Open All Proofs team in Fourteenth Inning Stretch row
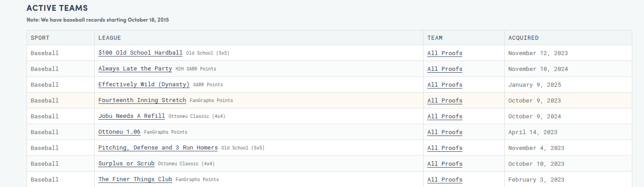The width and height of the screenshot is (644, 187). point(444,100)
